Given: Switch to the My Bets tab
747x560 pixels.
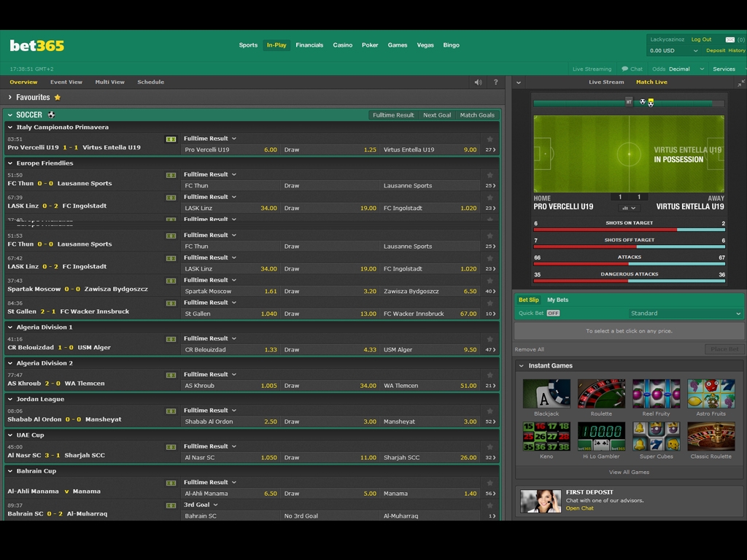Looking at the screenshot, I should coord(557,300).
